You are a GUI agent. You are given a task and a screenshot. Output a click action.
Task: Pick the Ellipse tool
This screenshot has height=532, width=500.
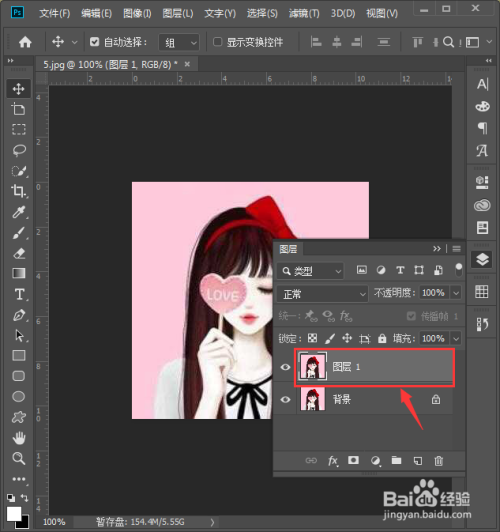19,396
